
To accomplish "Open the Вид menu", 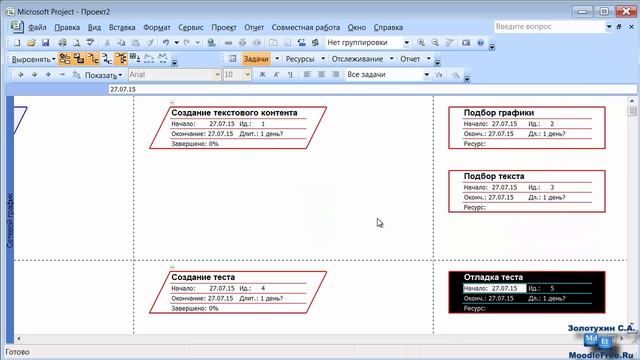I will point(94,27).
